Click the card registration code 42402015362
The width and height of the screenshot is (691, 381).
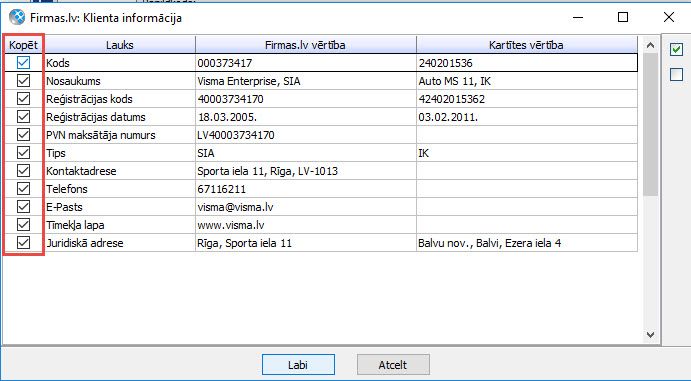tap(452, 99)
